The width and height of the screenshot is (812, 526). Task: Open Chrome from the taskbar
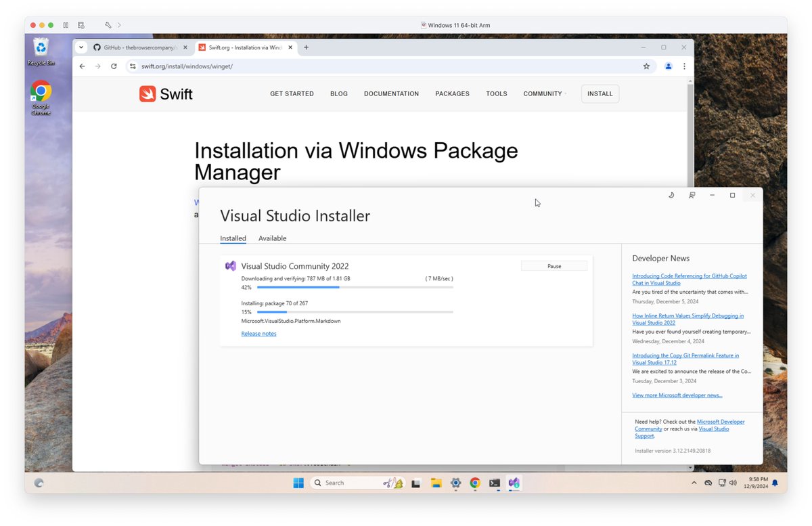coord(475,483)
